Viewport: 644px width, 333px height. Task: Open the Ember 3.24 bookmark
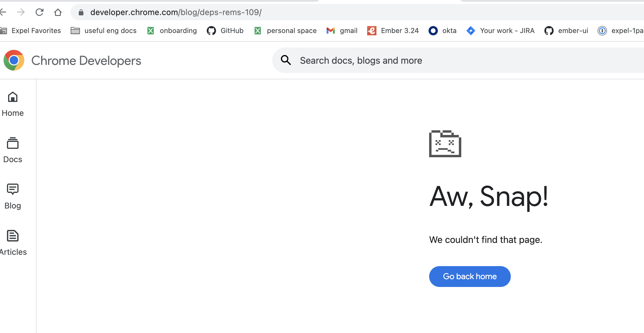coord(393,30)
